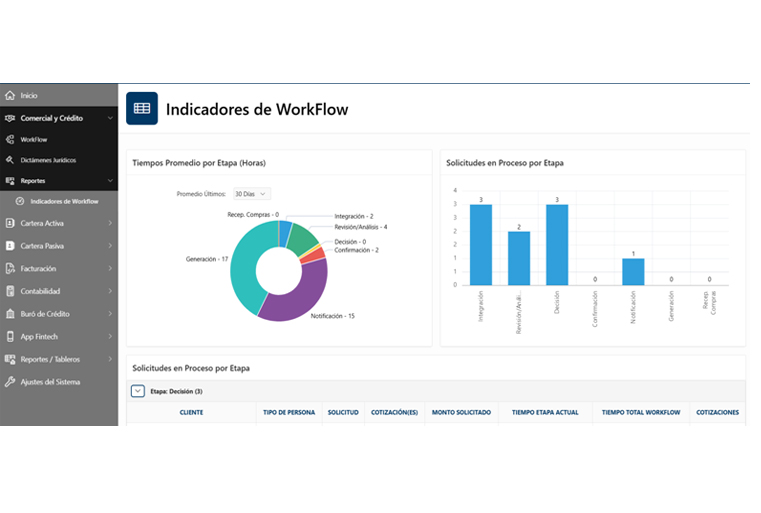The width and height of the screenshot is (761, 513).
Task: Click the Inicio home icon
Action: pyautogui.click(x=10, y=96)
